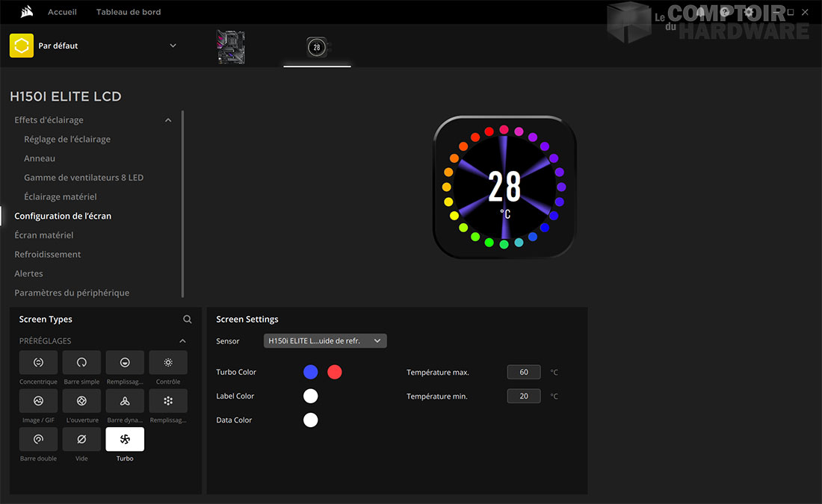Open search in Screen Types panel
The width and height of the screenshot is (822, 504).
pyautogui.click(x=188, y=320)
